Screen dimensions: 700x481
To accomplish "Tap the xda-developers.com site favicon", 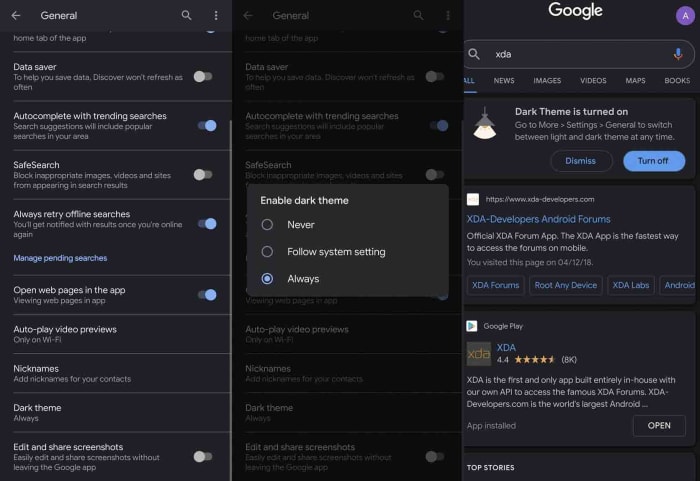I will point(473,199).
